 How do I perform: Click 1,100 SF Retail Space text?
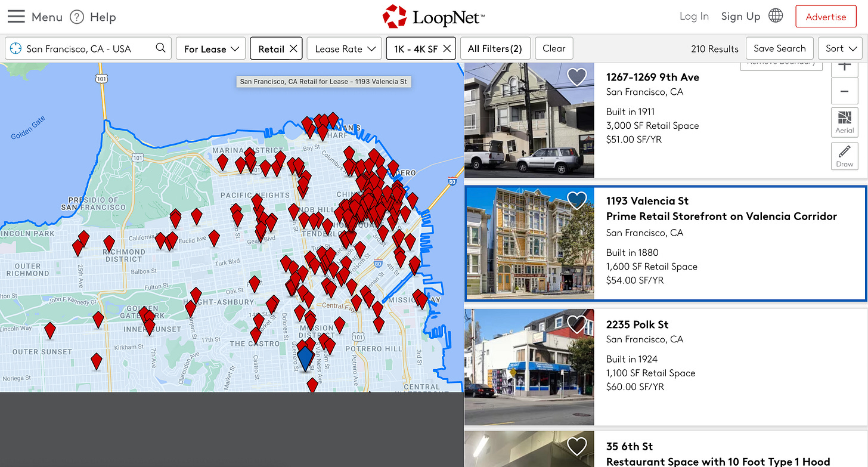(x=650, y=373)
